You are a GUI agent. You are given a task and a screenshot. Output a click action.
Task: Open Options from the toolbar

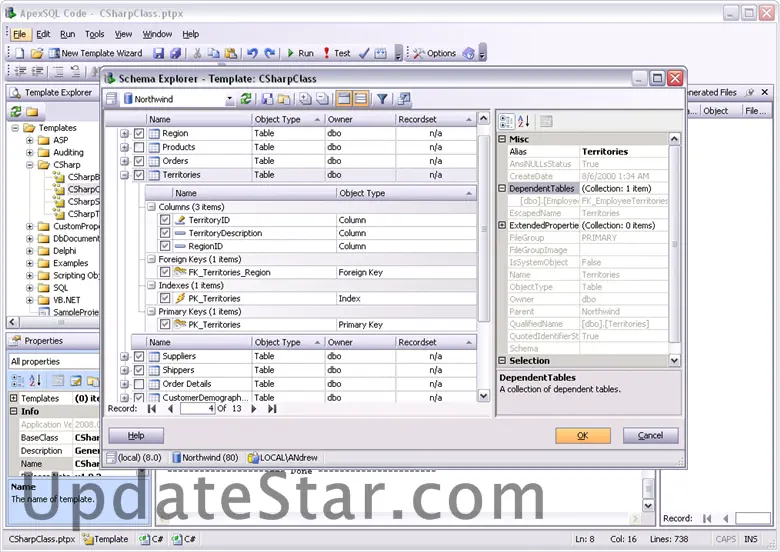click(435, 53)
